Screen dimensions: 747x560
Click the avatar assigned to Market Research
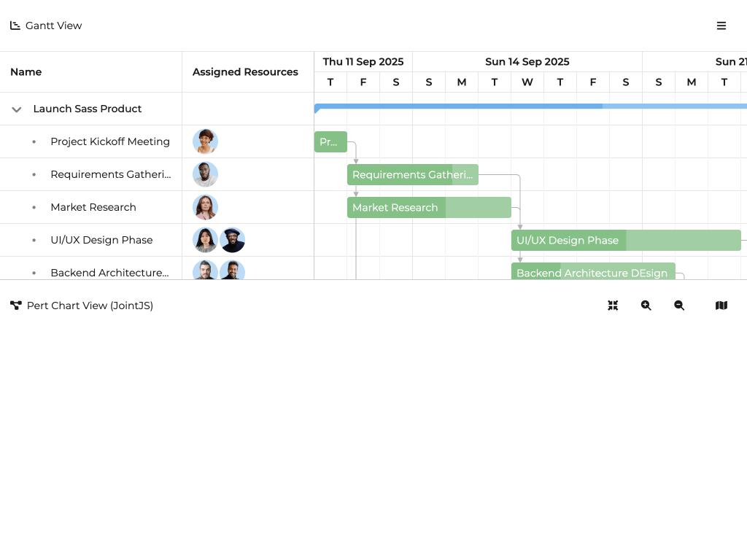205,207
